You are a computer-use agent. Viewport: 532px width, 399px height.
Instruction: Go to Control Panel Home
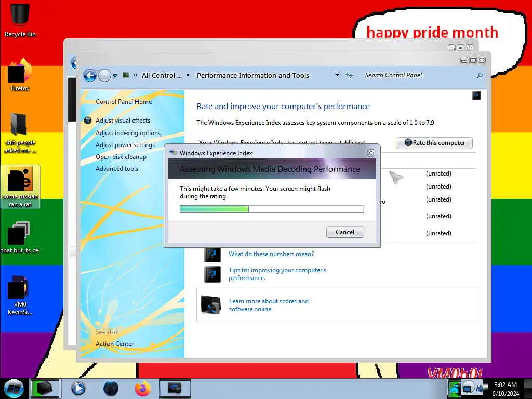point(124,102)
